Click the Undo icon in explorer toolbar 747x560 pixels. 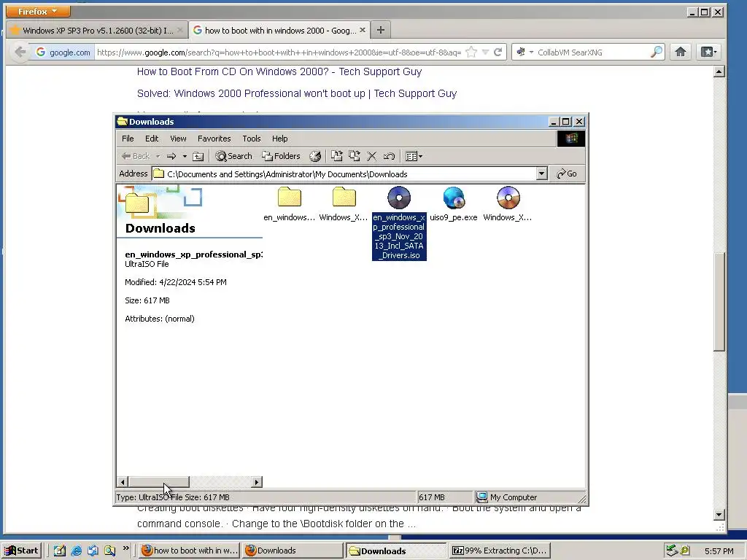[x=390, y=156]
